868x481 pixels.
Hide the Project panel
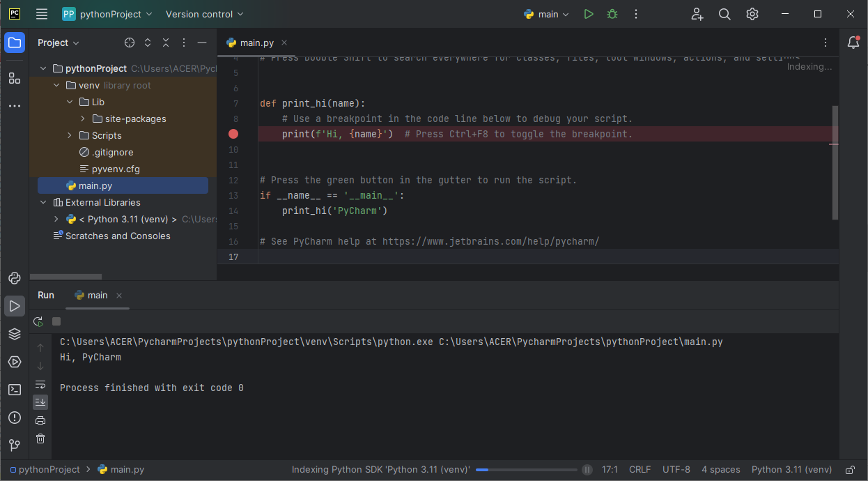[202, 43]
